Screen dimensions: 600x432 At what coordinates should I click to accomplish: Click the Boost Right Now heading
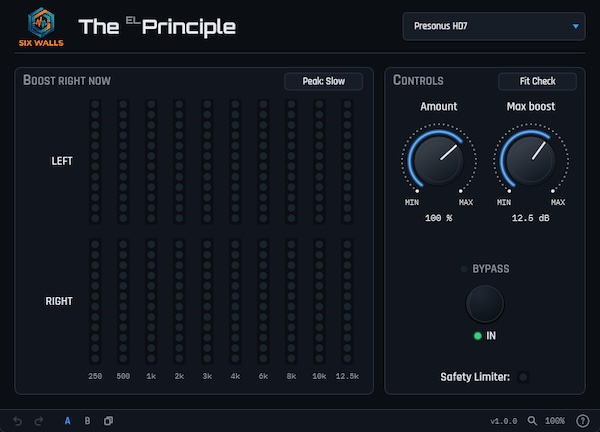[x=67, y=80]
